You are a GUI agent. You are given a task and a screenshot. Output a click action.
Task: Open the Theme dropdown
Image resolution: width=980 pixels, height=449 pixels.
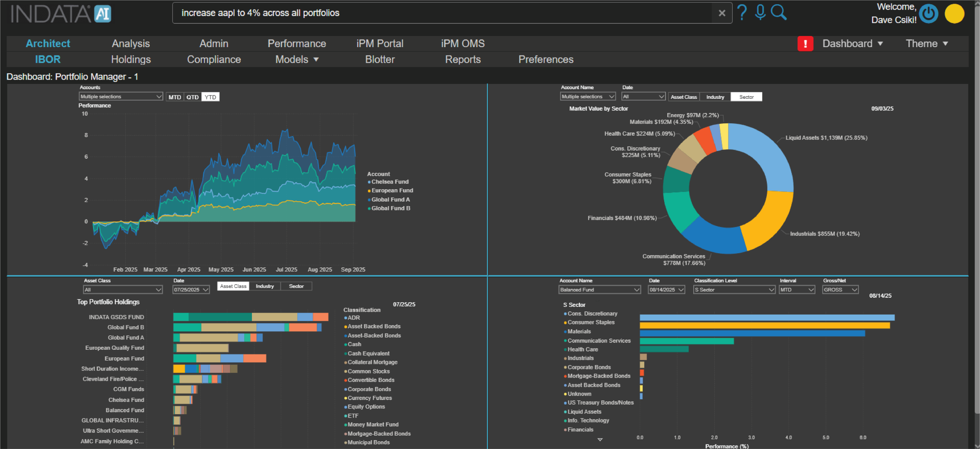click(926, 43)
